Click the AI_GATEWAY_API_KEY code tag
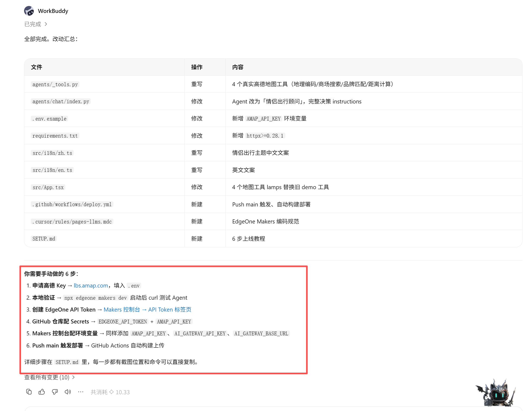The width and height of the screenshot is (532, 411). pos(200,333)
